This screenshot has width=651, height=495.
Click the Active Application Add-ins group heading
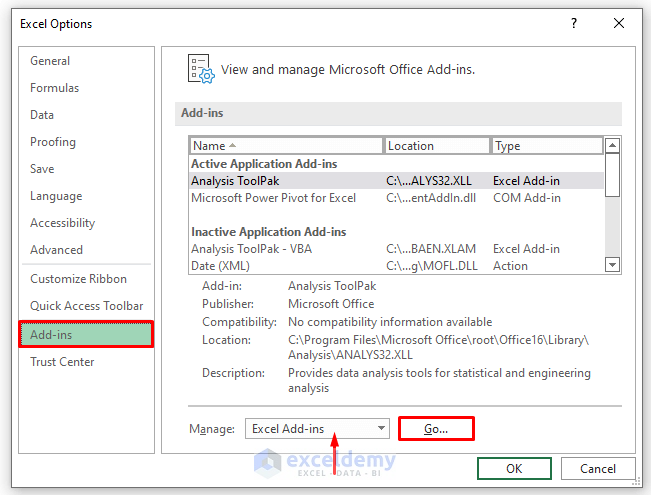coord(264,164)
